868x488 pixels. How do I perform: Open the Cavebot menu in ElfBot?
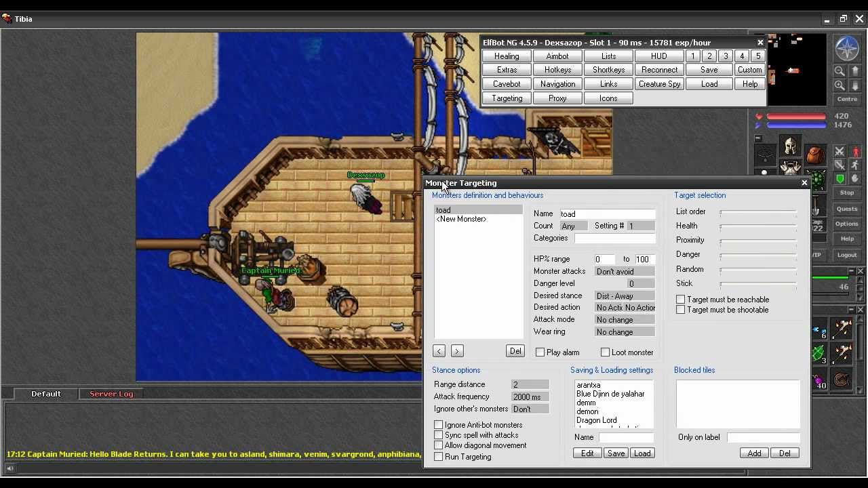tap(507, 84)
